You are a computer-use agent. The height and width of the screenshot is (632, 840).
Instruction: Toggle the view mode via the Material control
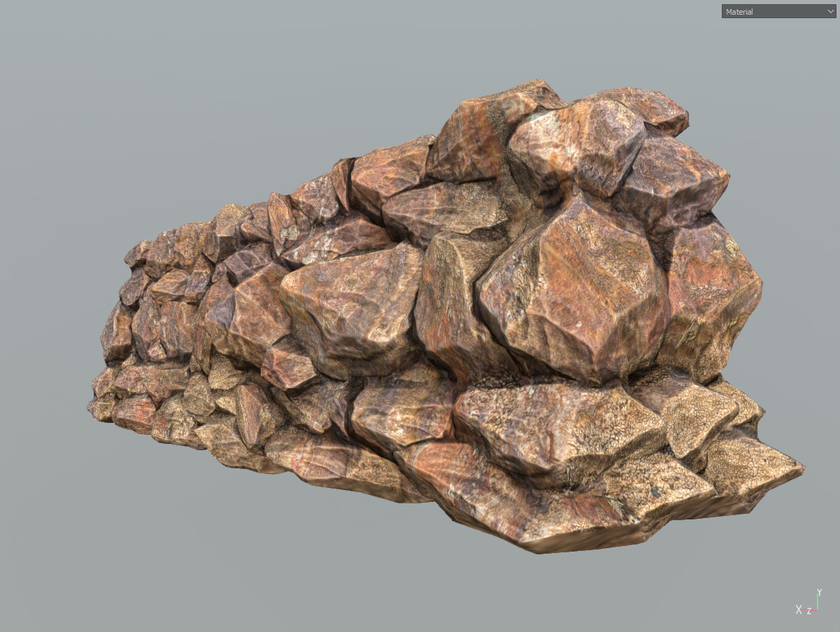tap(778, 11)
